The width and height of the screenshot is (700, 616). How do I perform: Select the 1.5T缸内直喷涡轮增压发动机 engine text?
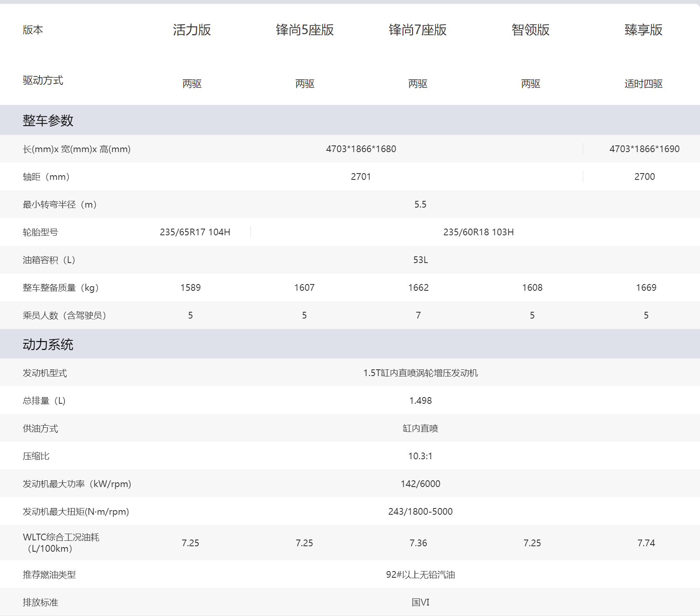coord(420,373)
